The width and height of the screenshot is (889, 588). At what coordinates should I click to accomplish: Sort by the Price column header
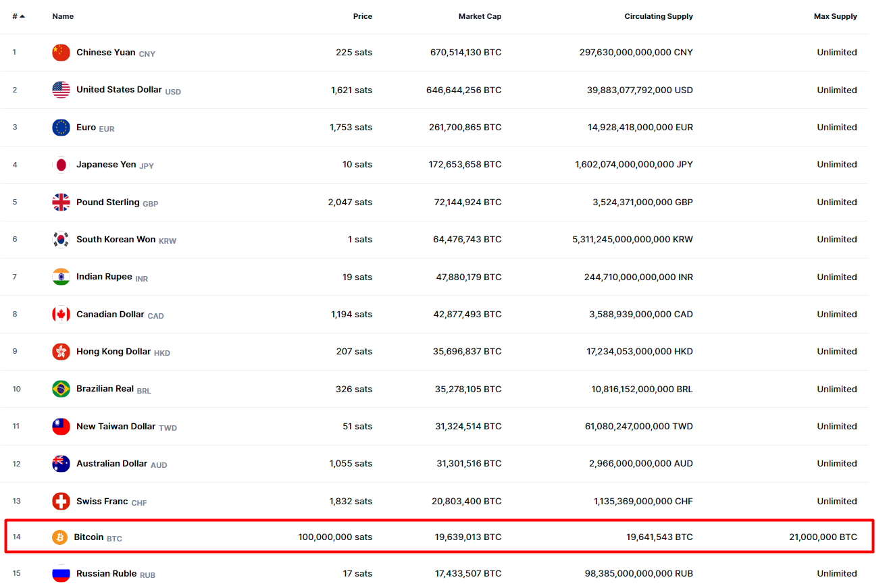[x=363, y=16]
